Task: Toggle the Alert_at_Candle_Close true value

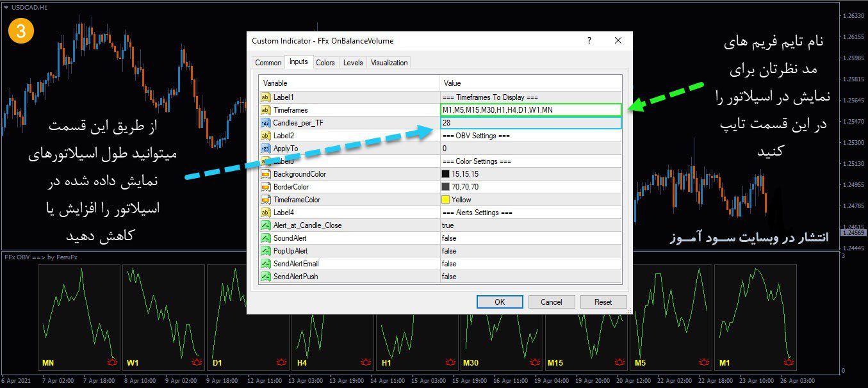Action: point(530,225)
